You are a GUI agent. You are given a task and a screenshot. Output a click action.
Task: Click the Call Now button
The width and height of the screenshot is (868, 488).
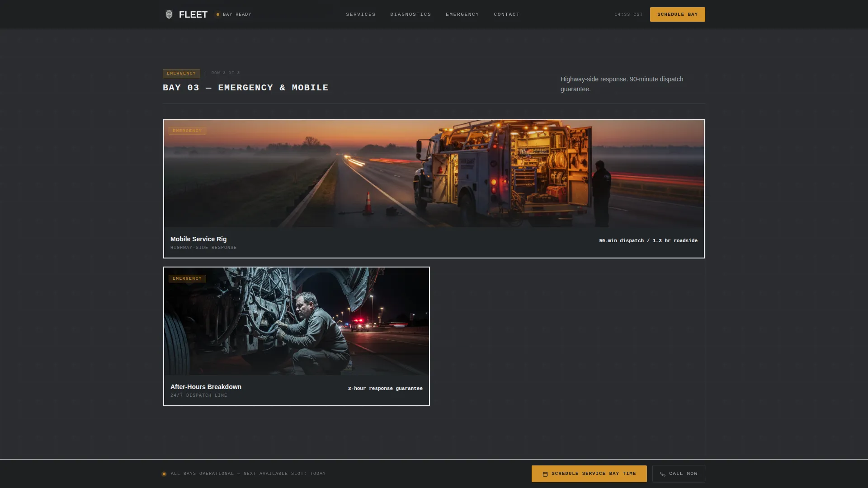click(679, 474)
